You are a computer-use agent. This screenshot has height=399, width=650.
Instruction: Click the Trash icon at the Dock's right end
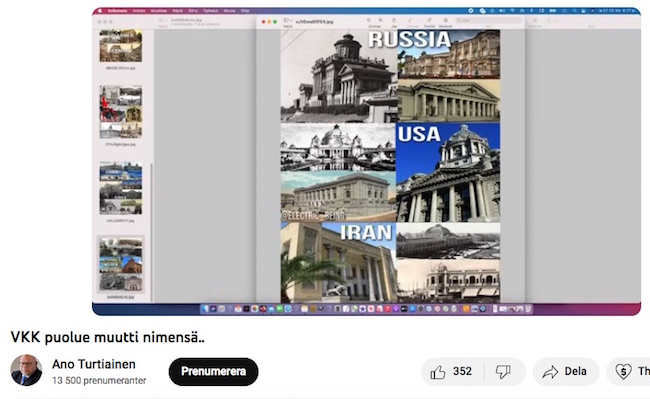click(x=528, y=309)
